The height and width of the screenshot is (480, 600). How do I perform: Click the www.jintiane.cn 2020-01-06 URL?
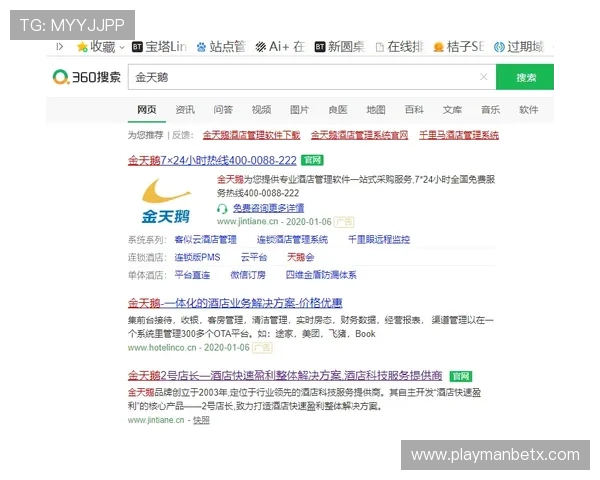point(274,222)
